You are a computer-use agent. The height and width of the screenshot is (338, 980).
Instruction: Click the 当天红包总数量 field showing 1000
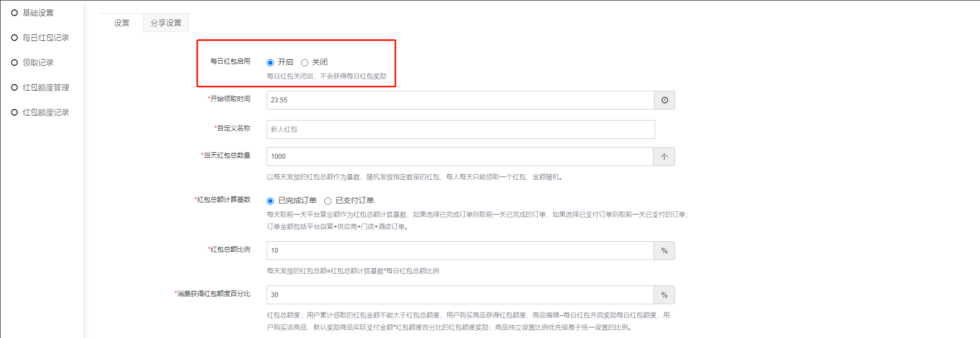459,157
